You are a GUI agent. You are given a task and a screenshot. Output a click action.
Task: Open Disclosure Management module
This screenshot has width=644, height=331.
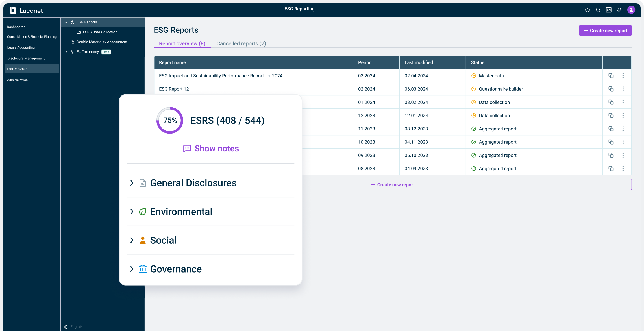26,58
